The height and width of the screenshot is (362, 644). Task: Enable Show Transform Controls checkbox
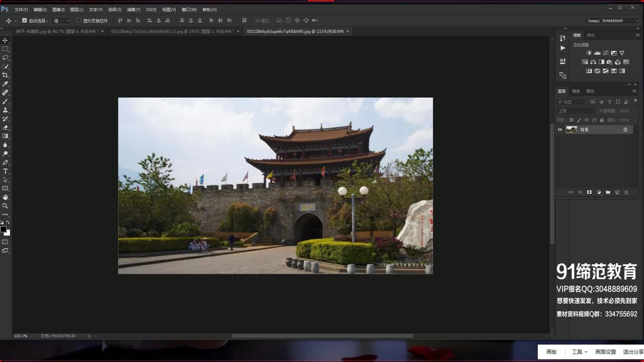79,20
